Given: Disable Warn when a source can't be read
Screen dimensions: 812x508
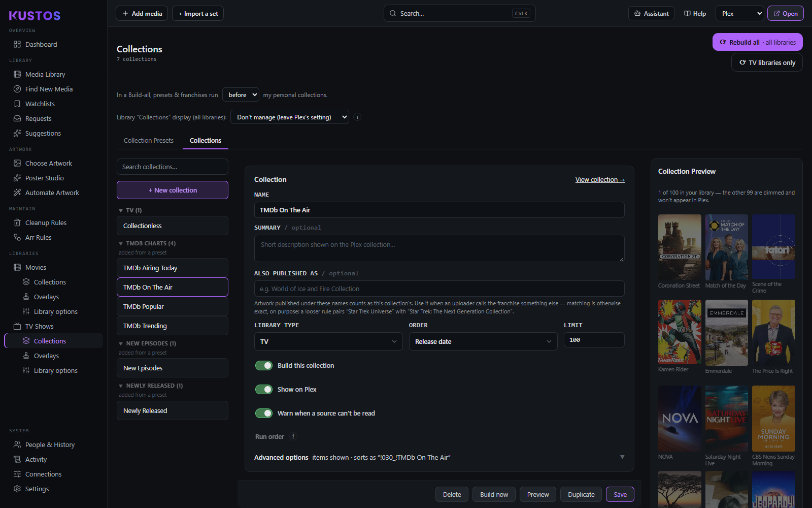Looking at the screenshot, I should (264, 414).
